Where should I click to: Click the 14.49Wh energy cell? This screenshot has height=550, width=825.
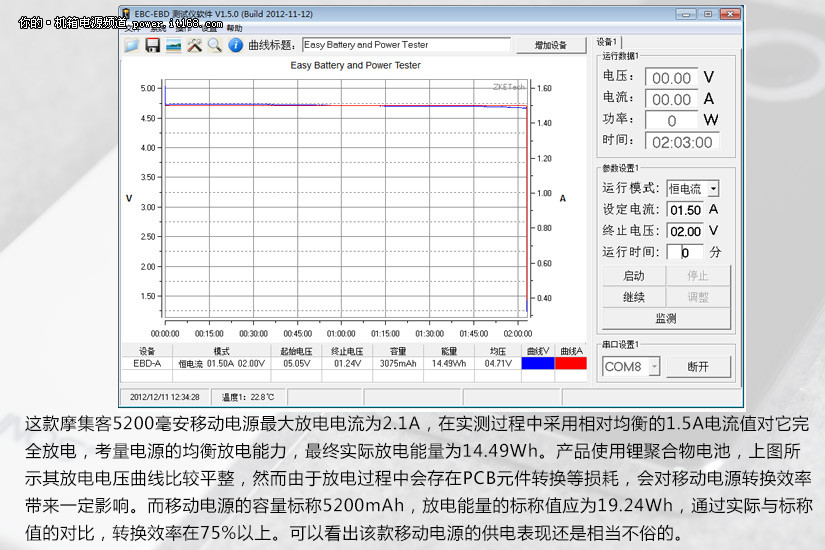click(x=449, y=364)
